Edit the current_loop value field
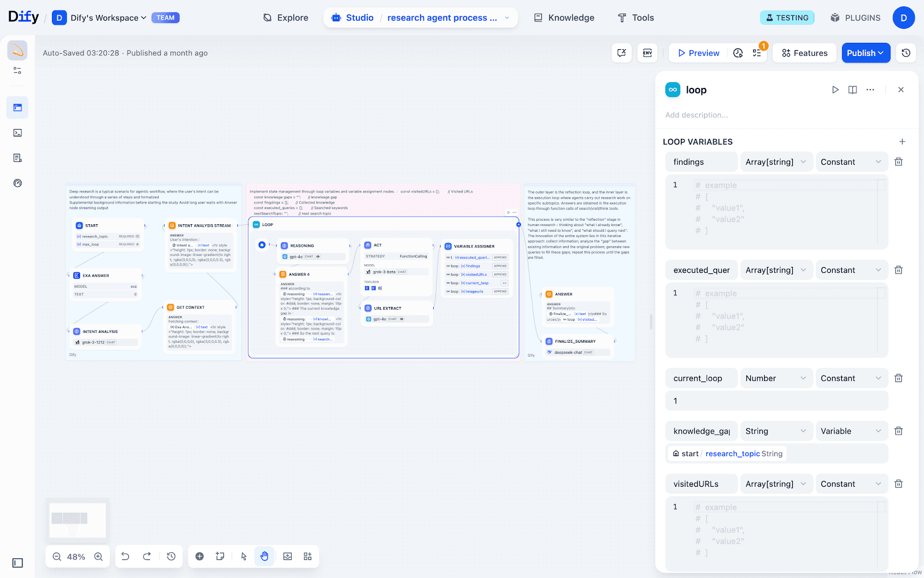The height and width of the screenshot is (578, 924). 776,401
